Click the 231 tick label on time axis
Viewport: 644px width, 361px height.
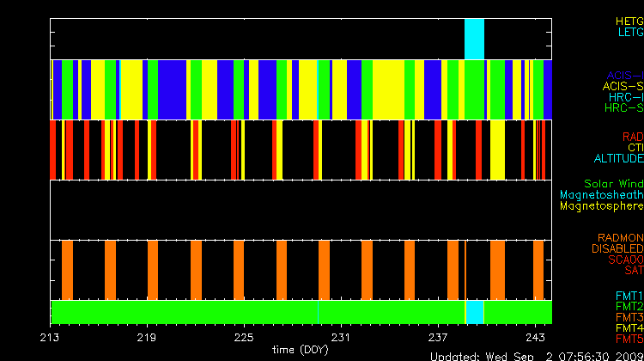tap(342, 336)
